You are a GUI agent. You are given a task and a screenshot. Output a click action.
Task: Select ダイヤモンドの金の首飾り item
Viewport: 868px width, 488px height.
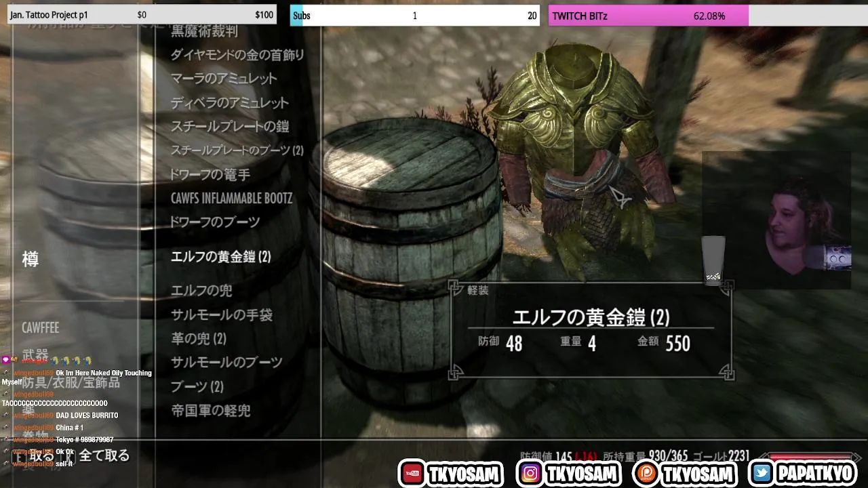pos(237,55)
